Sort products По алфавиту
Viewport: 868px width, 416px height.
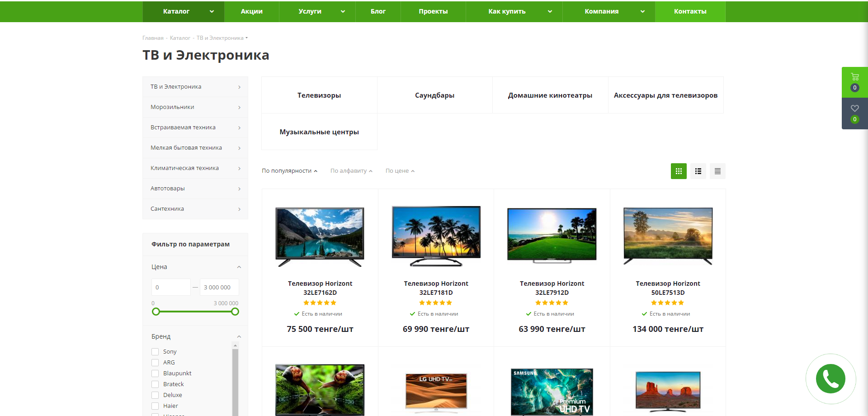(x=351, y=171)
